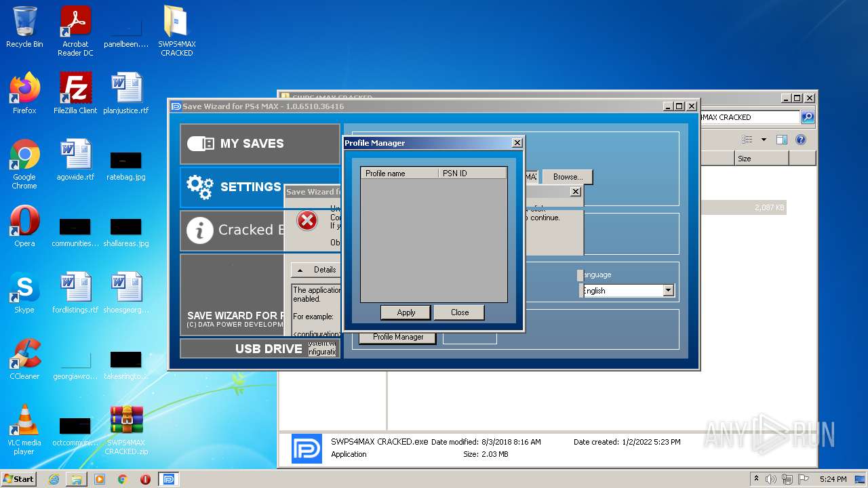The width and height of the screenshot is (868, 488).
Task: Open ratebag.jpg image file
Action: tap(126, 166)
